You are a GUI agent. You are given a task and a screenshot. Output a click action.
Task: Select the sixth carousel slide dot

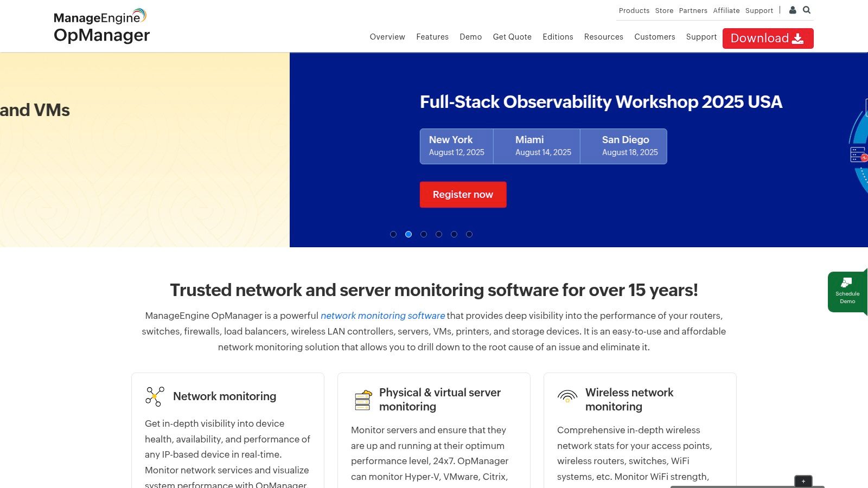point(469,234)
